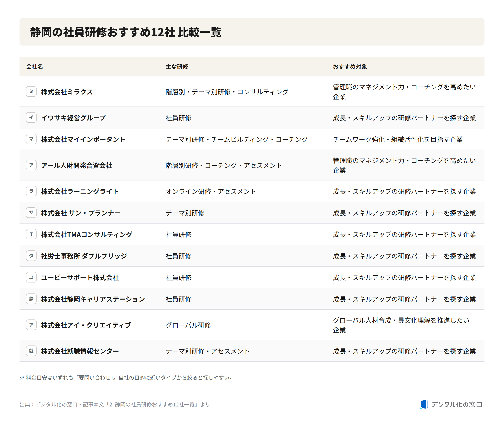This screenshot has height=428, width=504.
Task: Click the 就 badge beside 株式会社就職情報センター
Action: click(31, 351)
